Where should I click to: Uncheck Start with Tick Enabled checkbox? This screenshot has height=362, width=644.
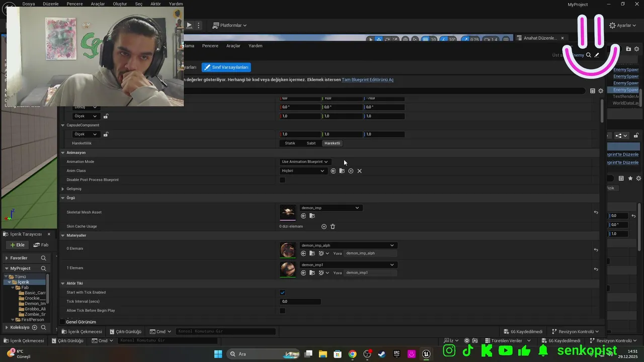282,293
